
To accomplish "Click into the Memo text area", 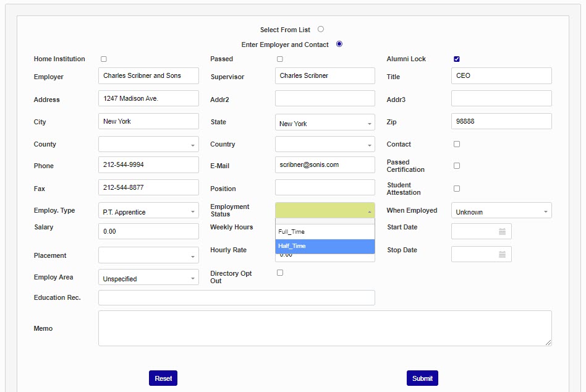I will click(325, 328).
